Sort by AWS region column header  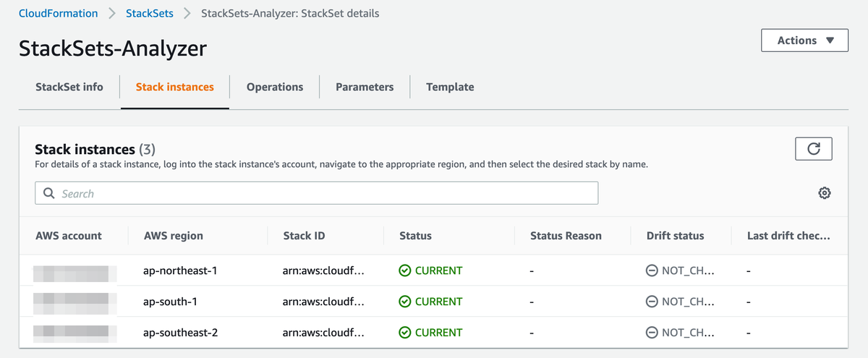[174, 236]
